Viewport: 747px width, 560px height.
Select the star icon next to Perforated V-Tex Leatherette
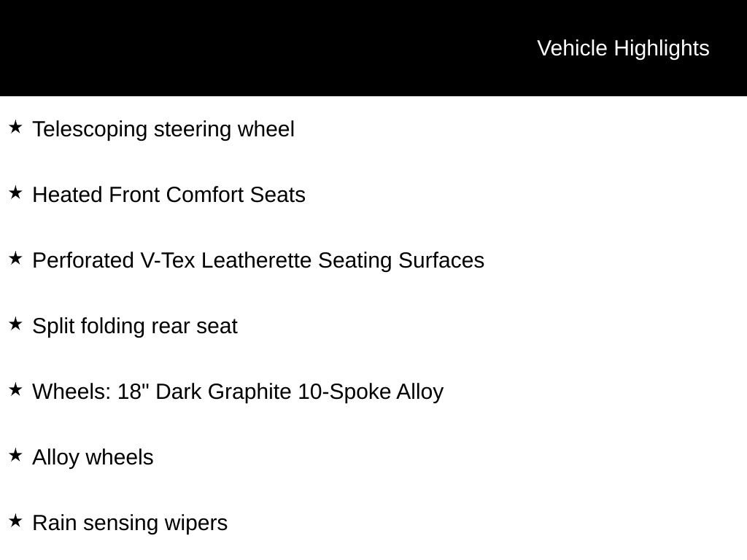tap(15, 259)
